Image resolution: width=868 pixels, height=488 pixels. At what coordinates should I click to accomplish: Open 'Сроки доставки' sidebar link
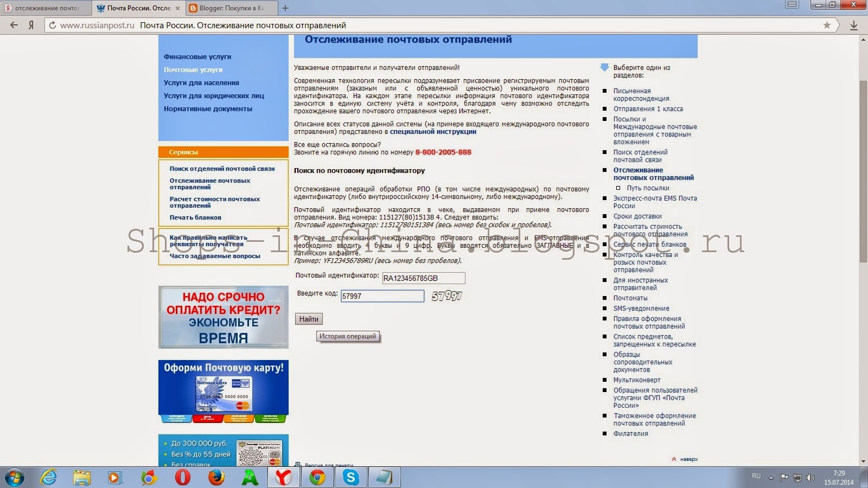637,216
